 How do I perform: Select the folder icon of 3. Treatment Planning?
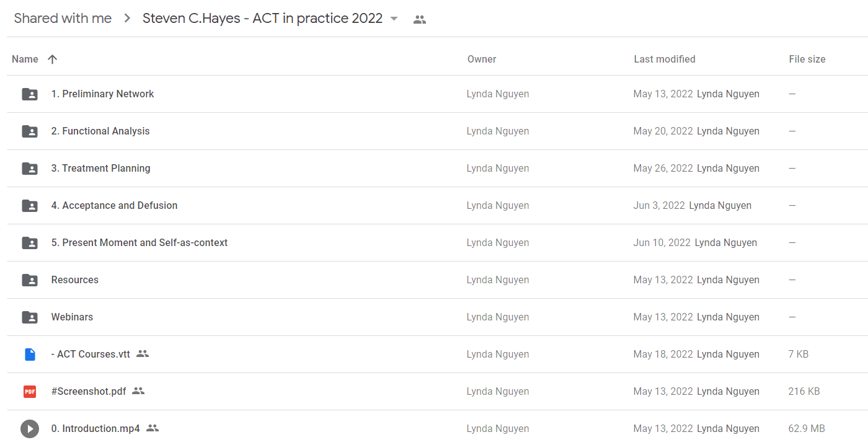pyautogui.click(x=30, y=169)
